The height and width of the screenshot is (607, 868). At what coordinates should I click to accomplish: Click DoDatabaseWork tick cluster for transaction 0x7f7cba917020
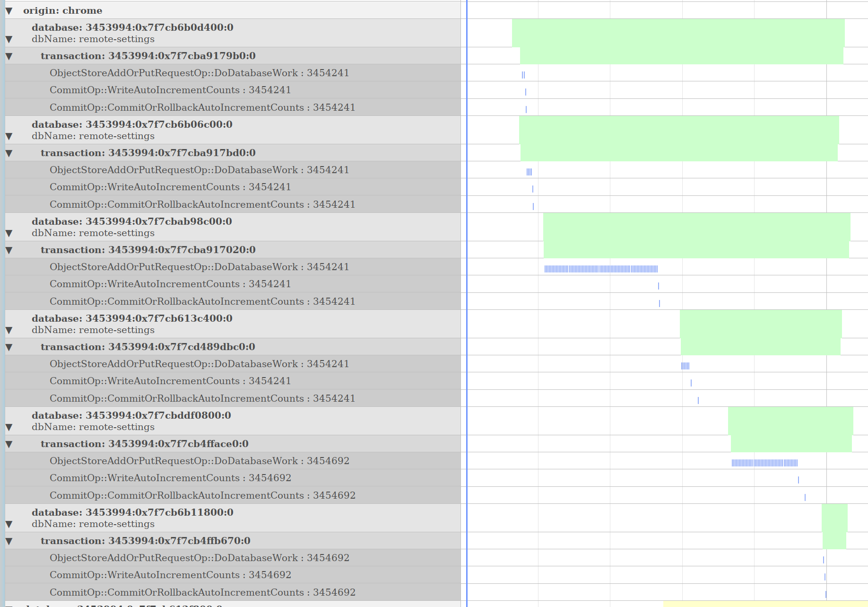point(601,269)
